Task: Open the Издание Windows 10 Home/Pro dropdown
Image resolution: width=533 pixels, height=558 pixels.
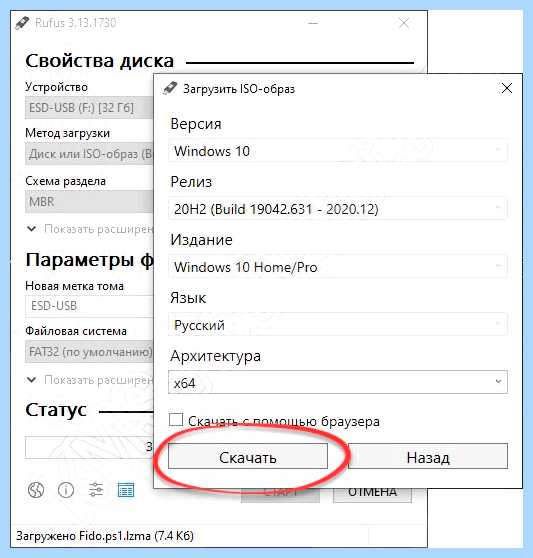Action: 338,267
